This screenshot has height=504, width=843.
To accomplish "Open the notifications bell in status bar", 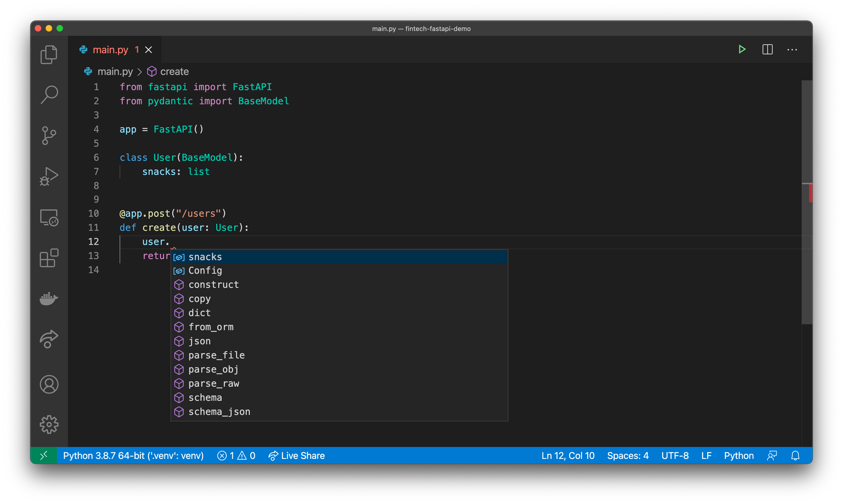I will coord(795,456).
